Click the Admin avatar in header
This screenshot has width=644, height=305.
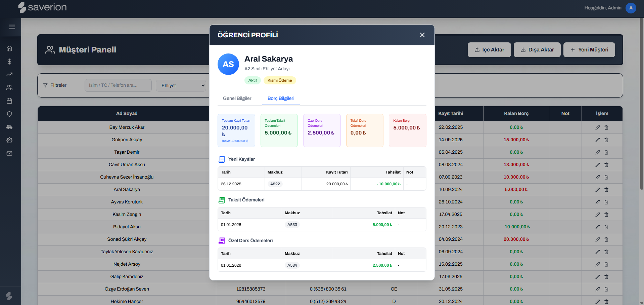click(x=631, y=8)
